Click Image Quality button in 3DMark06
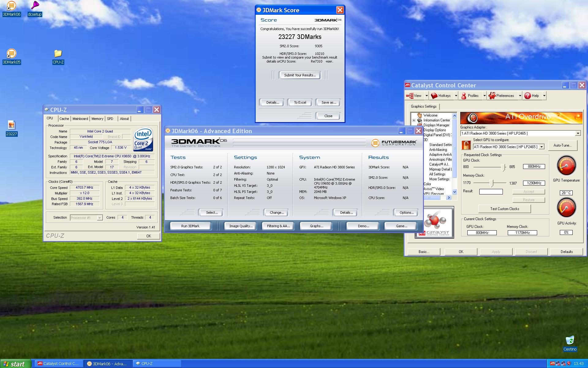The height and width of the screenshot is (368, 588). [x=241, y=226]
